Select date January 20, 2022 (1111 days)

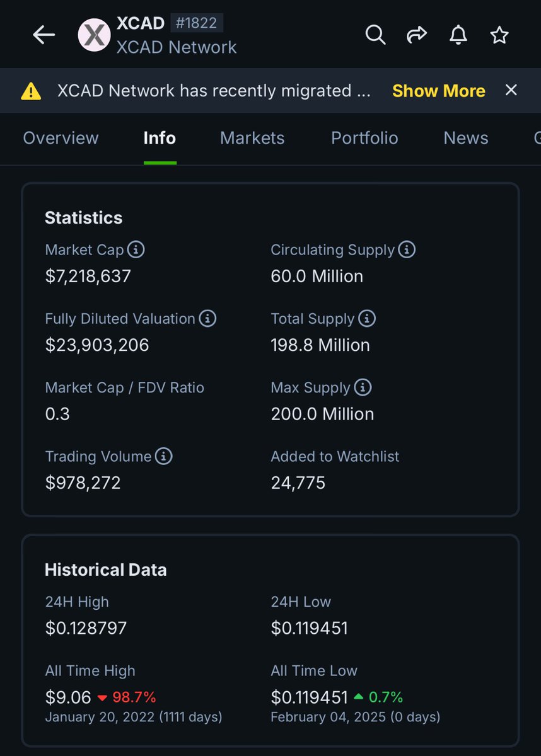click(134, 717)
